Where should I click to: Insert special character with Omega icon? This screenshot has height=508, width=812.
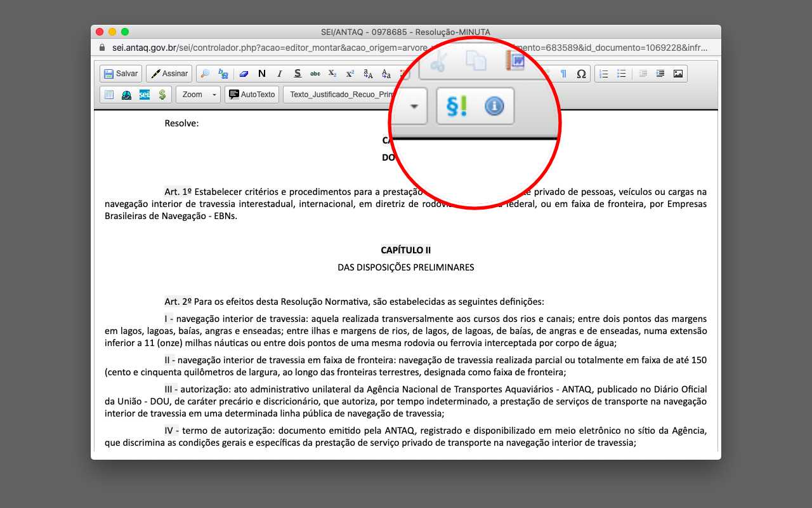581,74
